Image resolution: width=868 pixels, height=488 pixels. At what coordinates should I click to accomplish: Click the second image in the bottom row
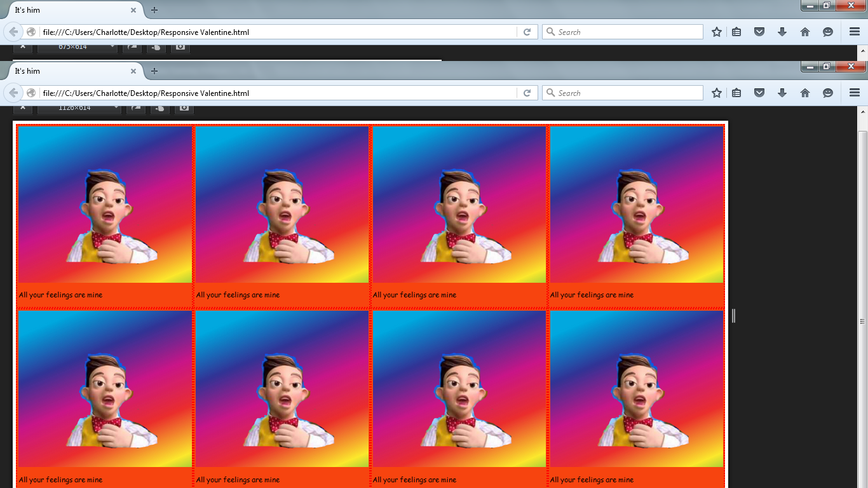click(x=282, y=389)
